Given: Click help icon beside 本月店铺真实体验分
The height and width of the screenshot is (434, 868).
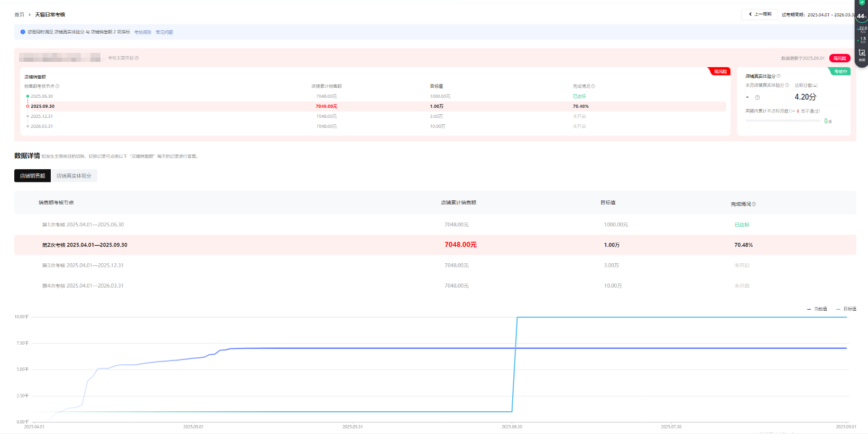Looking at the screenshot, I should click(787, 85).
